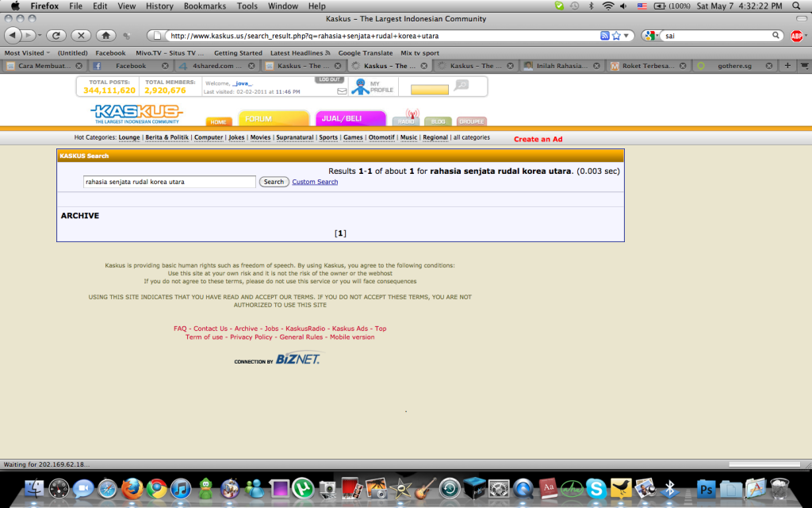Open the Google Translate bookmark
The height and width of the screenshot is (508, 812).
click(x=365, y=53)
